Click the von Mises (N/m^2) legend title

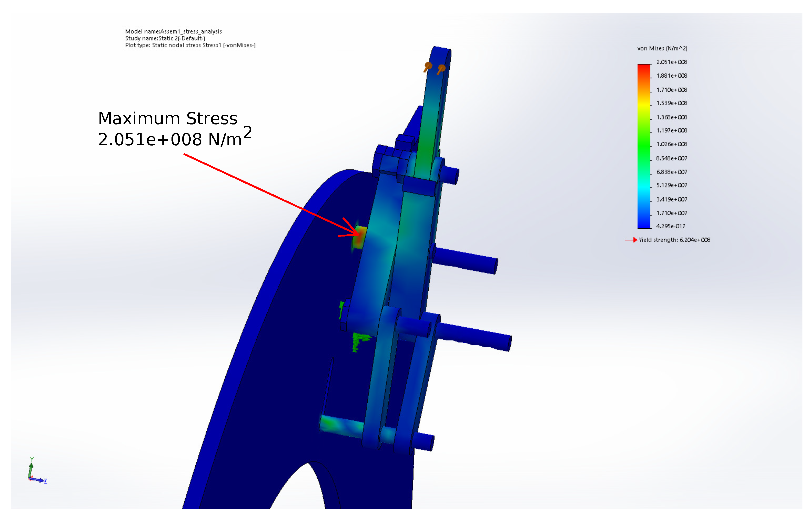pos(662,48)
